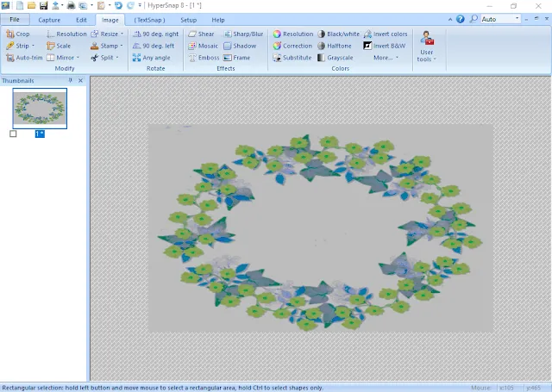Image resolution: width=552 pixels, height=392 pixels.
Task: Apply the Mosaic effect
Action: pyautogui.click(x=202, y=46)
